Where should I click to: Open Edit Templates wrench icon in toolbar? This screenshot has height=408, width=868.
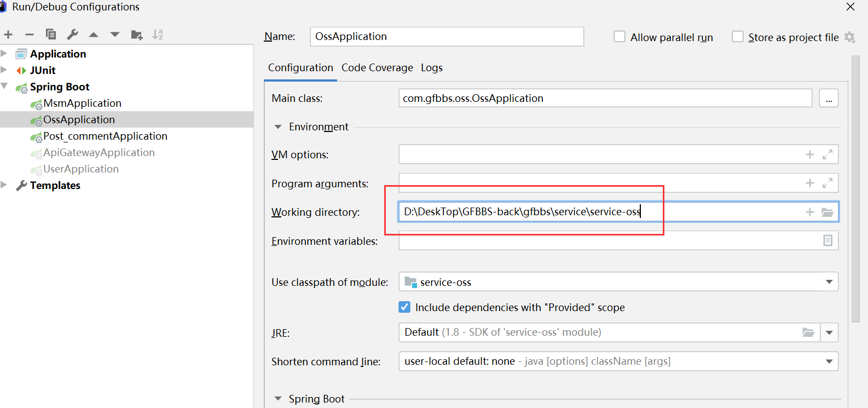click(72, 35)
